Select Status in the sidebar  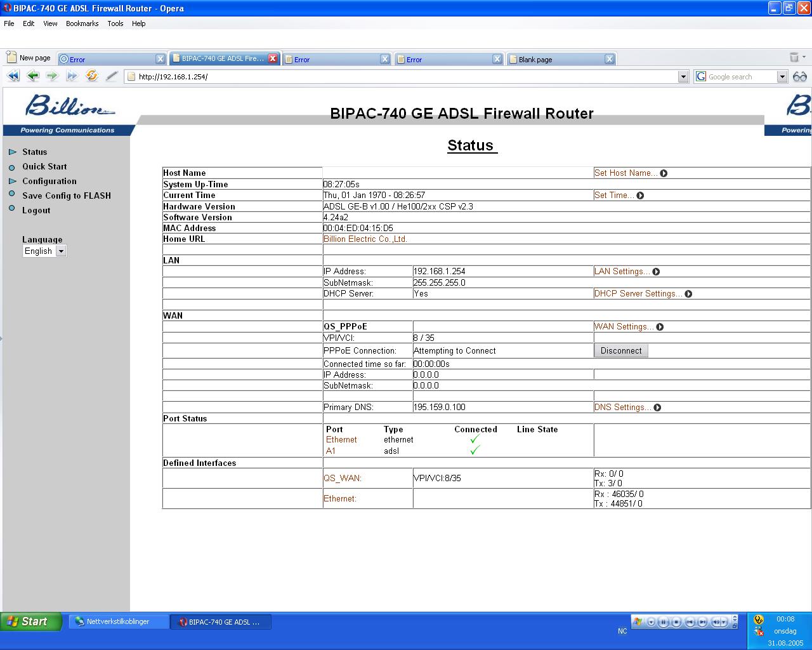[34, 152]
